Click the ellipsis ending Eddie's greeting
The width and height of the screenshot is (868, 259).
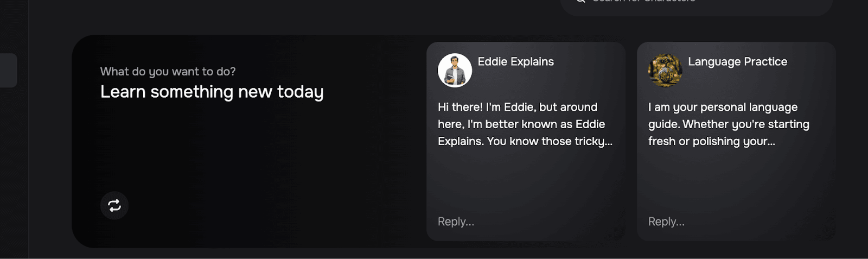click(609, 142)
